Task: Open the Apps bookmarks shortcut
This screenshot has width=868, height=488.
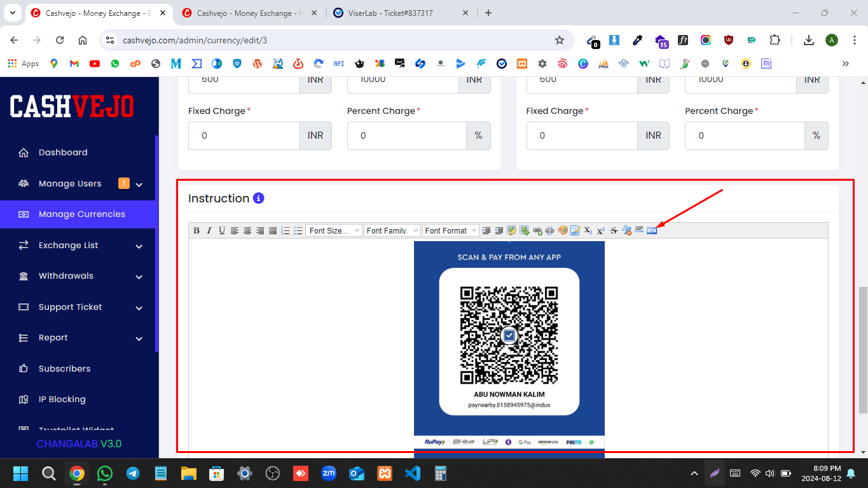Action: coord(24,64)
